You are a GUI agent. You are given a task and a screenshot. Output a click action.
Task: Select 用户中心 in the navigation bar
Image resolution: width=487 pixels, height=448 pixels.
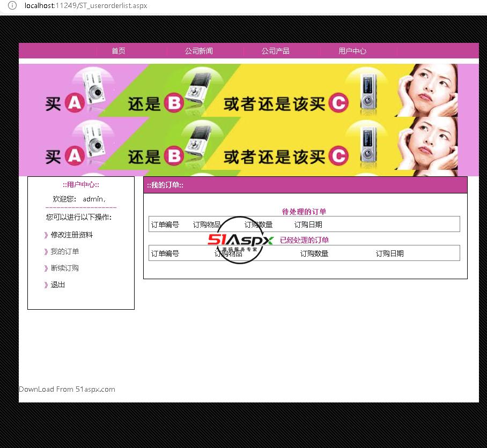click(352, 51)
